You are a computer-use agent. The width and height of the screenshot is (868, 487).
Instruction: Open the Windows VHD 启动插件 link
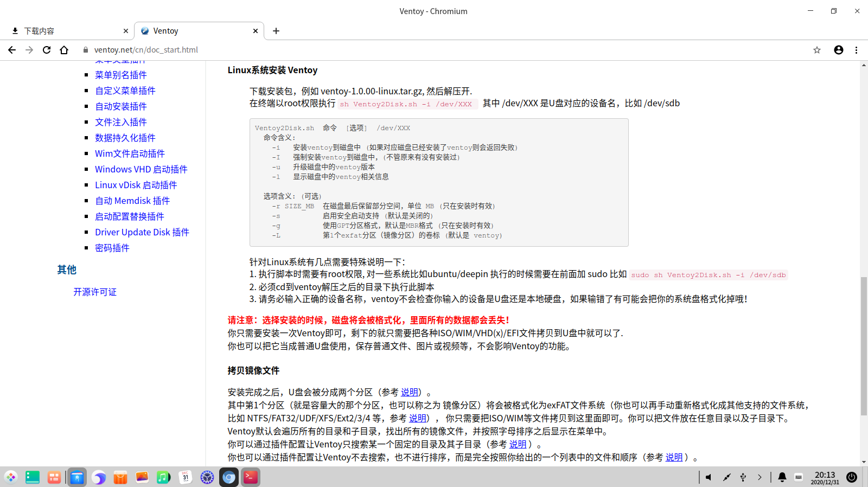[141, 169]
